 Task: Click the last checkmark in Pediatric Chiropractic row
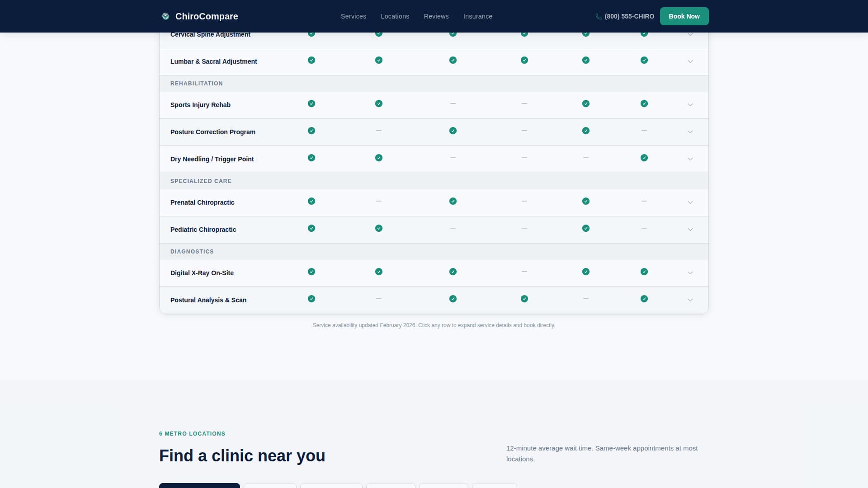click(586, 228)
